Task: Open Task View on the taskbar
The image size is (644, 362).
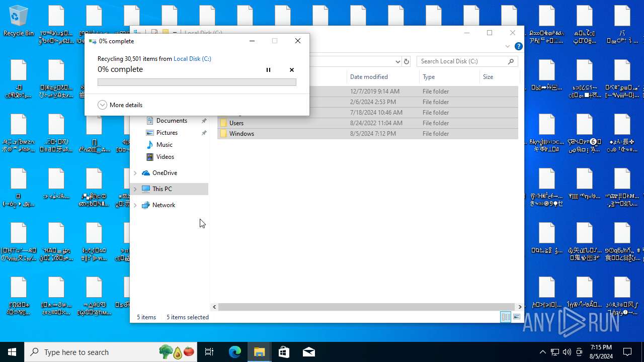Action: pyautogui.click(x=209, y=352)
